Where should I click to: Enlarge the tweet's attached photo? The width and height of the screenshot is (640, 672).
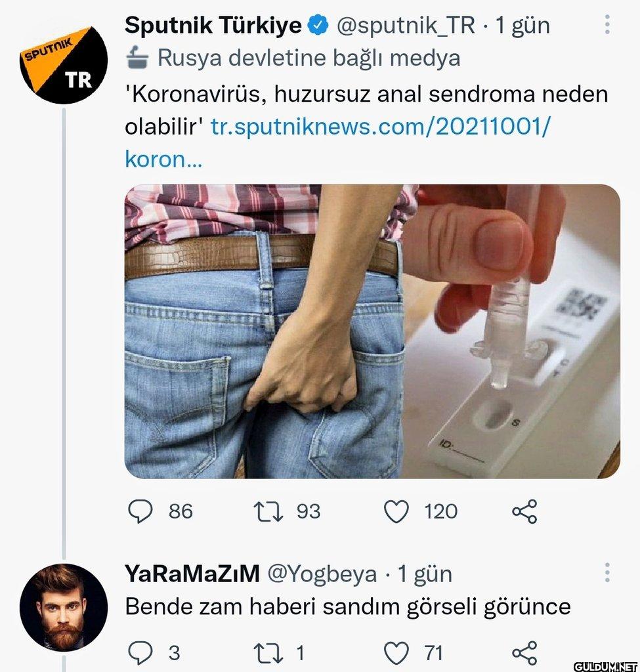point(372,331)
